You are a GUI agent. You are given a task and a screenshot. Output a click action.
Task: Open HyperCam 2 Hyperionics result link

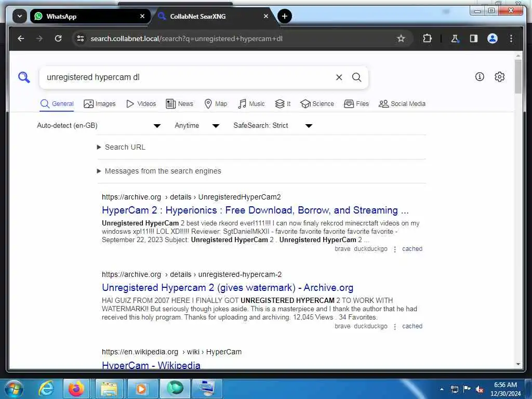pyautogui.click(x=255, y=210)
